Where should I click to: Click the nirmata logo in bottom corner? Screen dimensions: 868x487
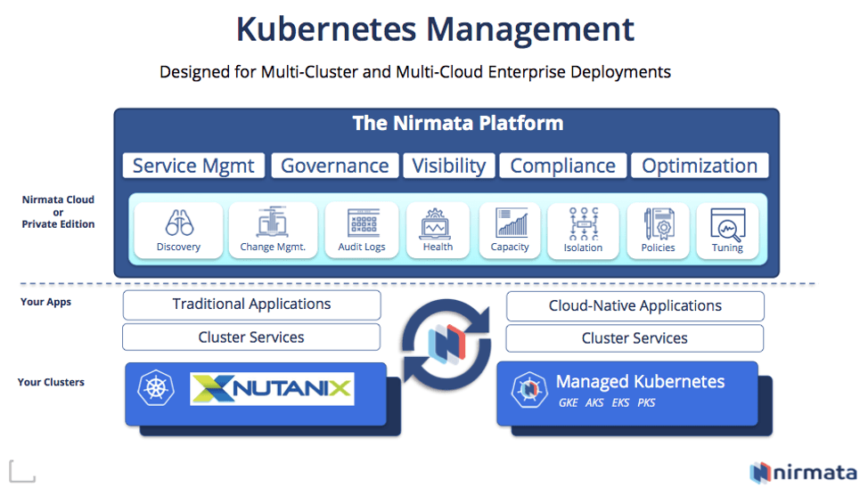click(803, 473)
